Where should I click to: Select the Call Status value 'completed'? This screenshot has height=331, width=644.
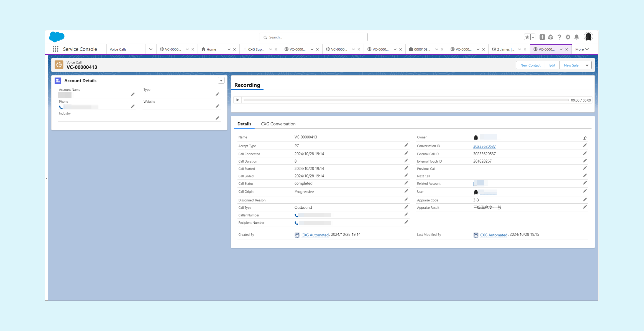click(x=303, y=183)
